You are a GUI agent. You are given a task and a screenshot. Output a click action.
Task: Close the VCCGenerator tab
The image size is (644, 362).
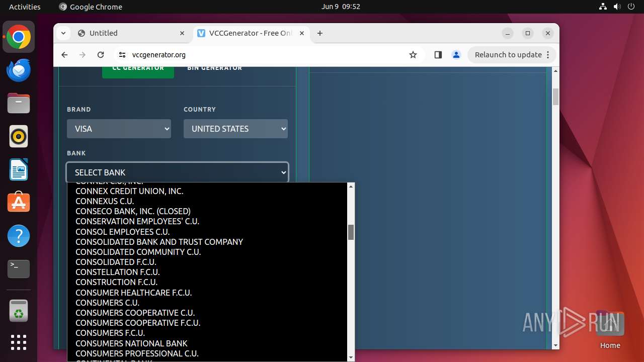tap(302, 33)
